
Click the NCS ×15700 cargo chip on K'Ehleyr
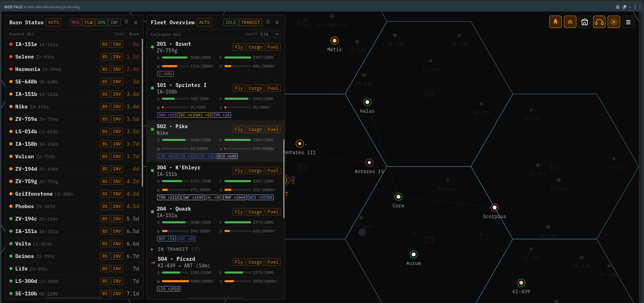[261, 197]
